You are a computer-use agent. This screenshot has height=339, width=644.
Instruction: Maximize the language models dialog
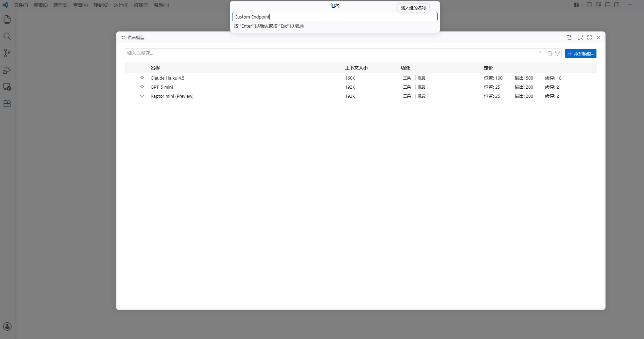[x=589, y=37]
